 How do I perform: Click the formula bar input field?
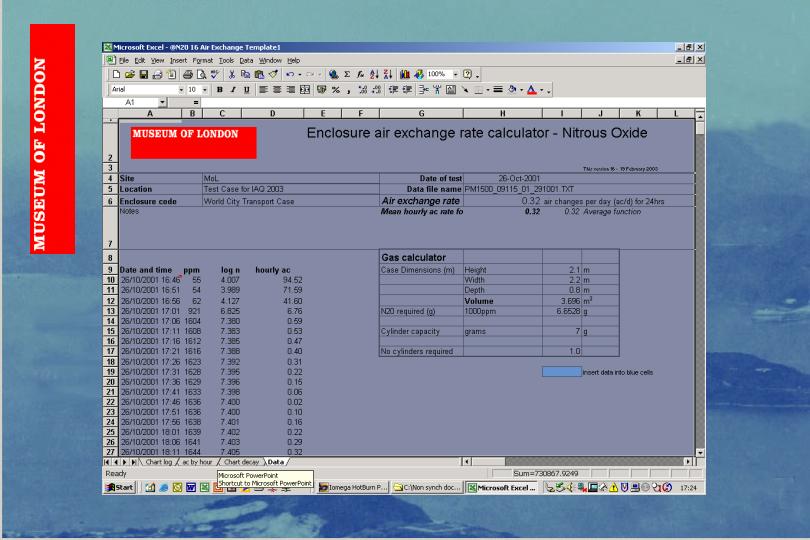click(x=452, y=102)
